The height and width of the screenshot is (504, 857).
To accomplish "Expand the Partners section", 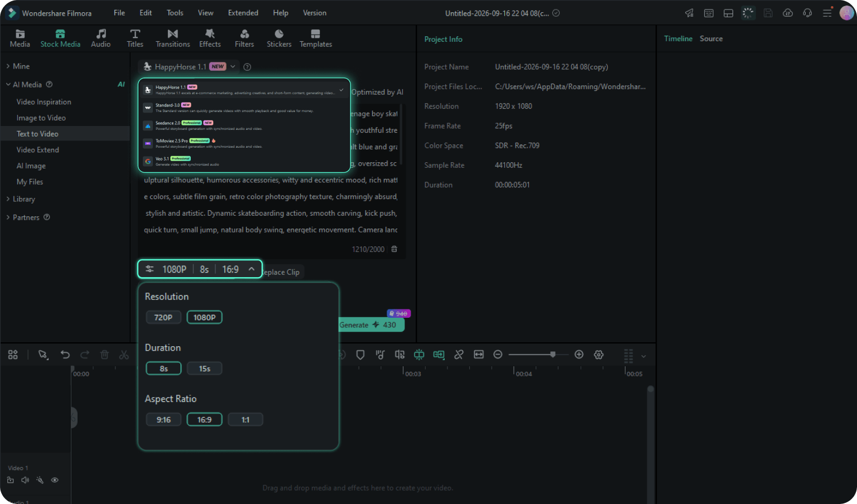I will (8, 217).
